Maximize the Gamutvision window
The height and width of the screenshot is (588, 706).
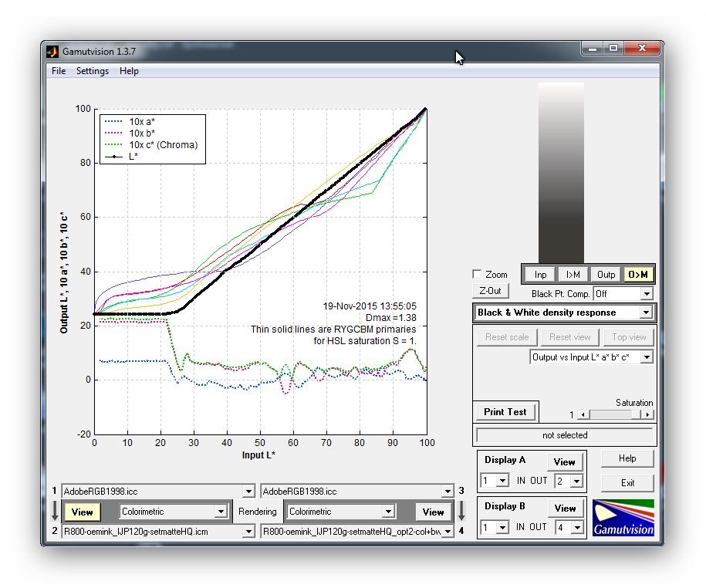tap(613, 49)
